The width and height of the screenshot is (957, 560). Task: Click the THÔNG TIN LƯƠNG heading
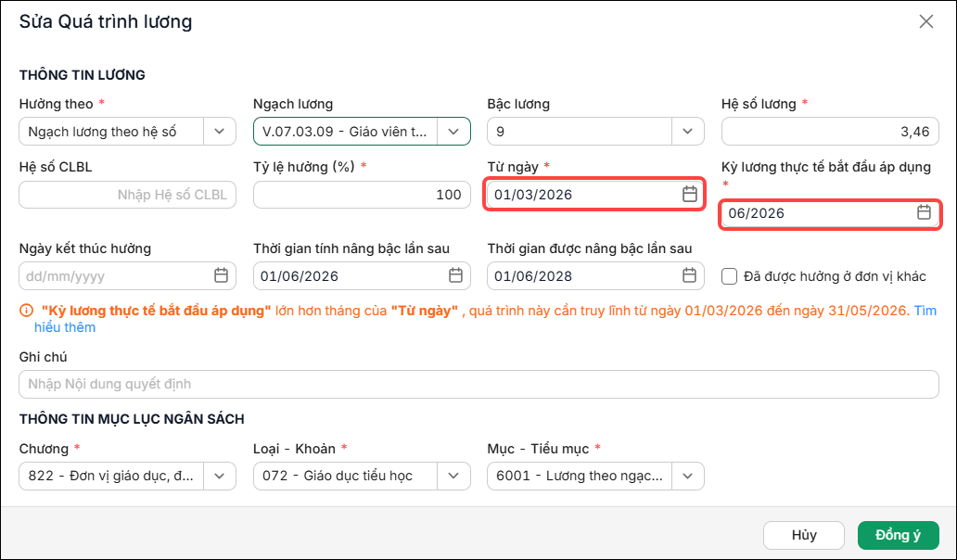pyautogui.click(x=83, y=75)
